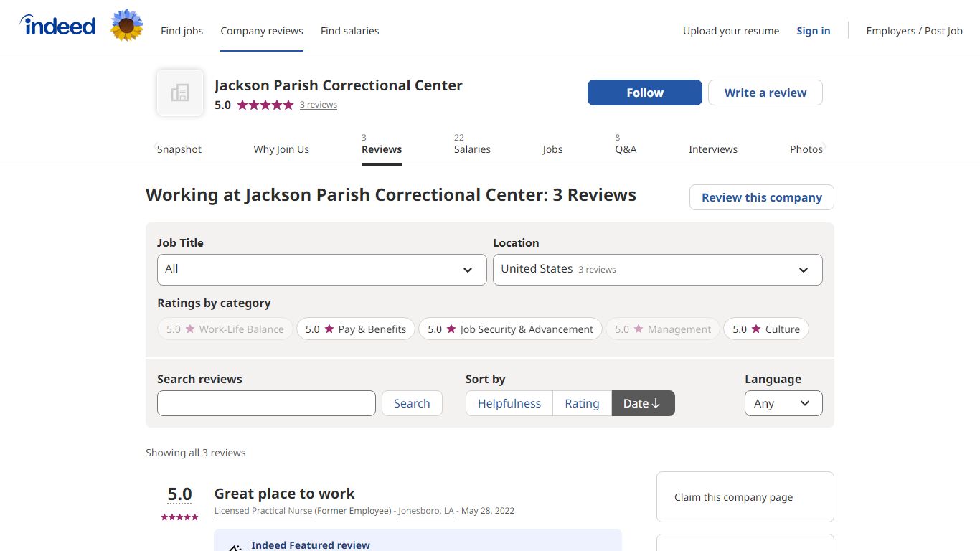Filter by Management rating
Viewport: 980px width, 551px height.
tap(663, 329)
